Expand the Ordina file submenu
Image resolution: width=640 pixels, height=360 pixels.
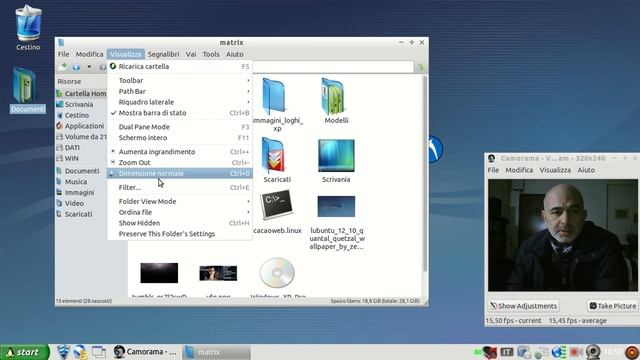point(180,212)
